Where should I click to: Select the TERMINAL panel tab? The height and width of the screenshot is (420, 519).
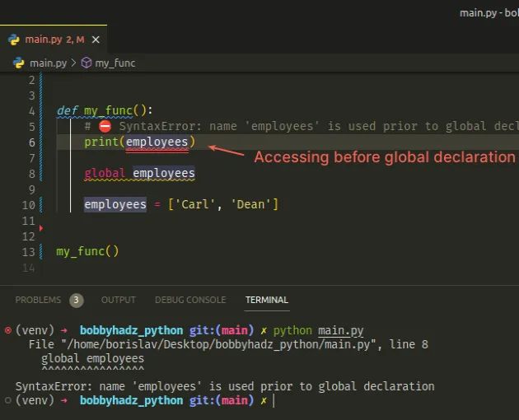[267, 300]
